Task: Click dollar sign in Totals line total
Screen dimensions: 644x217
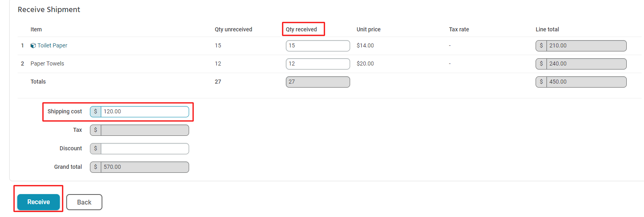Action: click(x=541, y=82)
